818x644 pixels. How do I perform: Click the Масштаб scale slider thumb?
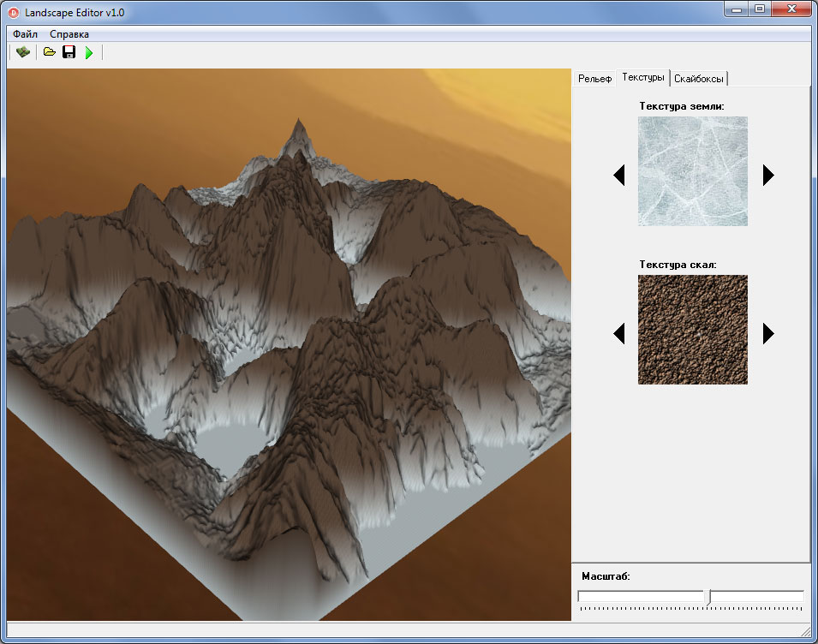tap(708, 597)
